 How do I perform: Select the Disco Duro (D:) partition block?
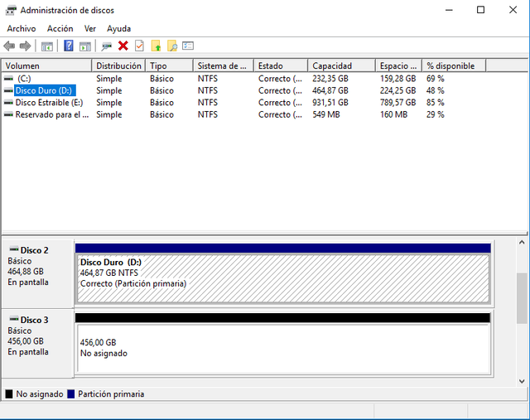(x=283, y=273)
